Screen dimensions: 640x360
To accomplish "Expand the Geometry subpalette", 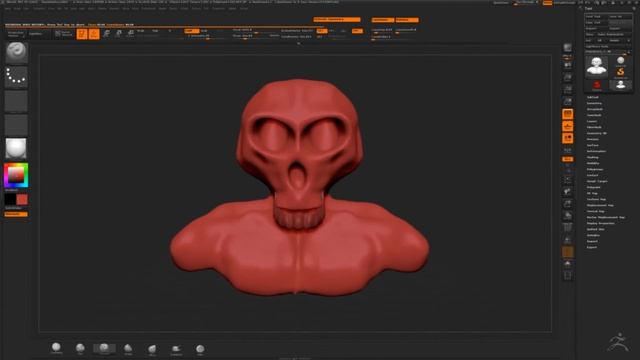I will click(594, 103).
